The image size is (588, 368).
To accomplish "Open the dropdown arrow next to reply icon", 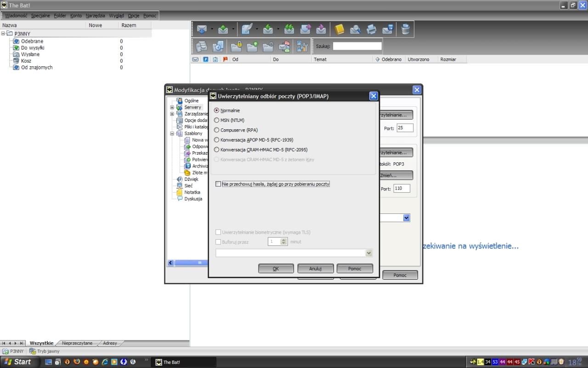I will point(278,29).
